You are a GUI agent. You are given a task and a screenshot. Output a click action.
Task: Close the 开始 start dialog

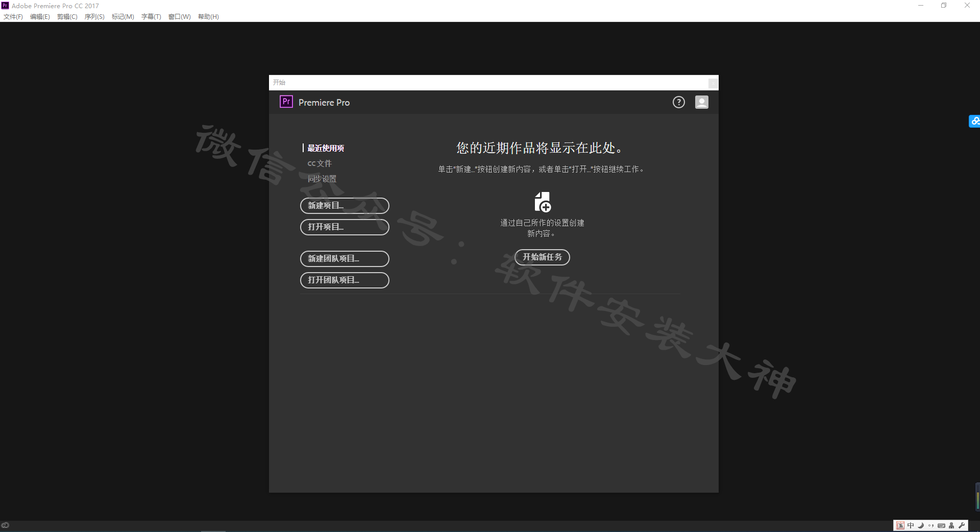click(713, 83)
